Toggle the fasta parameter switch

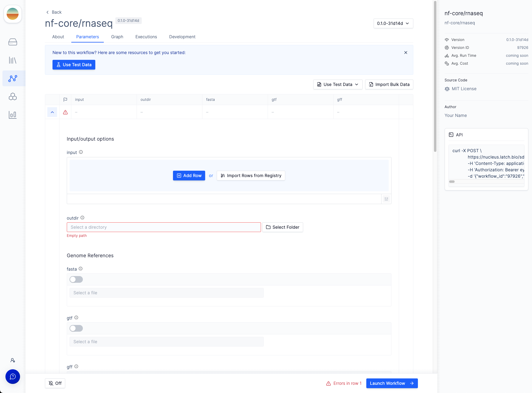click(x=76, y=279)
